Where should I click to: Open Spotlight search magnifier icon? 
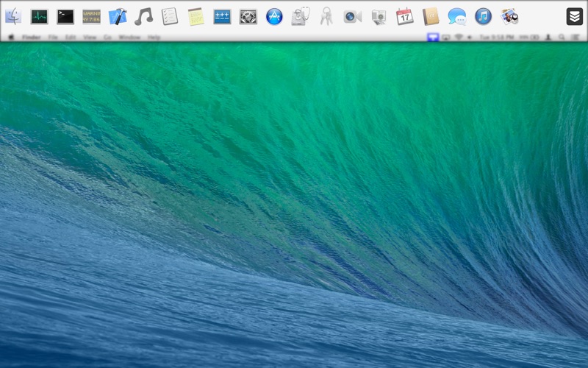(x=562, y=38)
